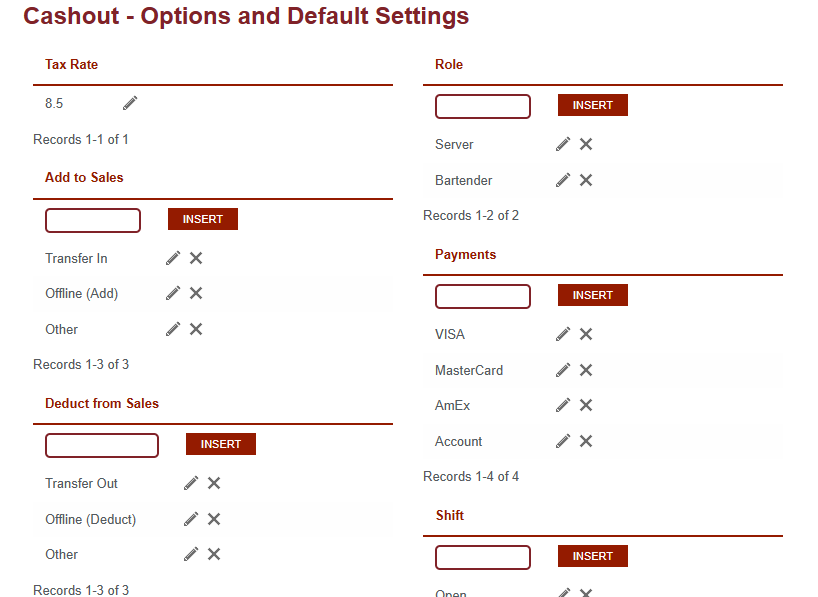Image resolution: width=818 pixels, height=597 pixels.
Task: Delete the Transfer Out entry
Action: coord(214,483)
